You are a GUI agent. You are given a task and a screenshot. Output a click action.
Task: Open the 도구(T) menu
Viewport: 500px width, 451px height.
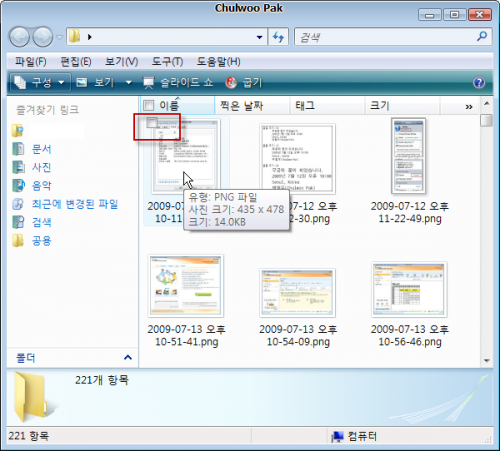pyautogui.click(x=167, y=62)
